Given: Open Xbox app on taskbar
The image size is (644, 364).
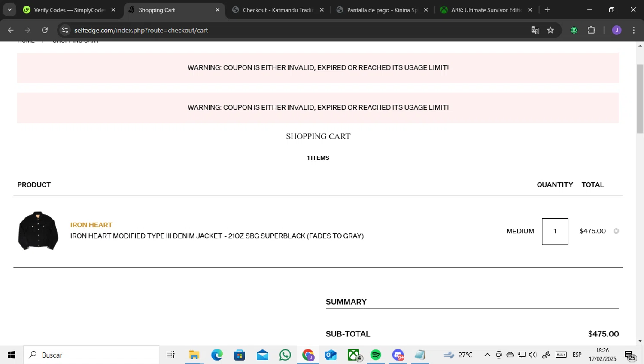Looking at the screenshot, I should tap(354, 355).
